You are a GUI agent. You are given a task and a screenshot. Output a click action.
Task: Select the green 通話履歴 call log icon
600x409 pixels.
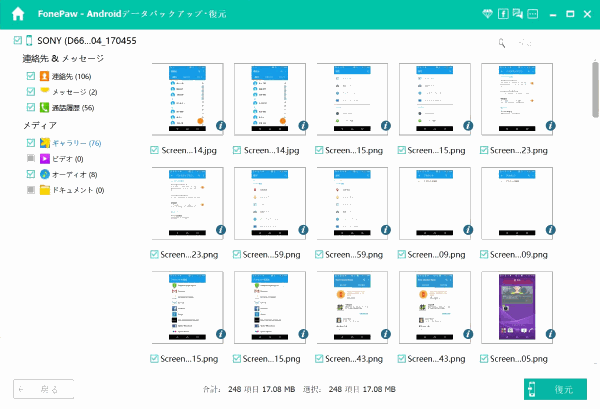tap(44, 107)
